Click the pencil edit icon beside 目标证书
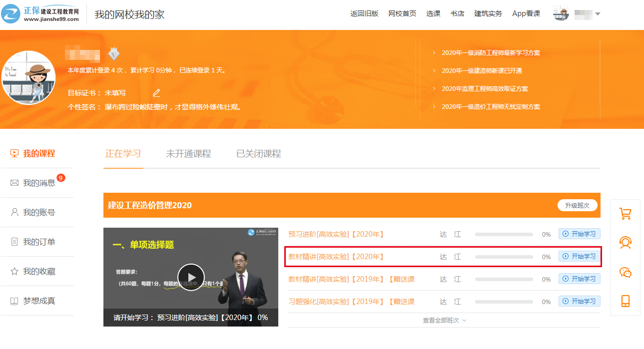 point(156,93)
